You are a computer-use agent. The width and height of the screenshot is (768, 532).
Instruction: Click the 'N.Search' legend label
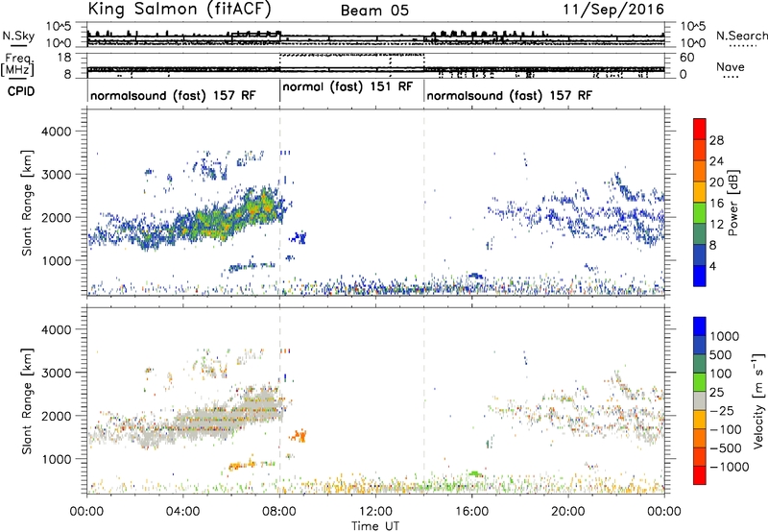coord(741,36)
